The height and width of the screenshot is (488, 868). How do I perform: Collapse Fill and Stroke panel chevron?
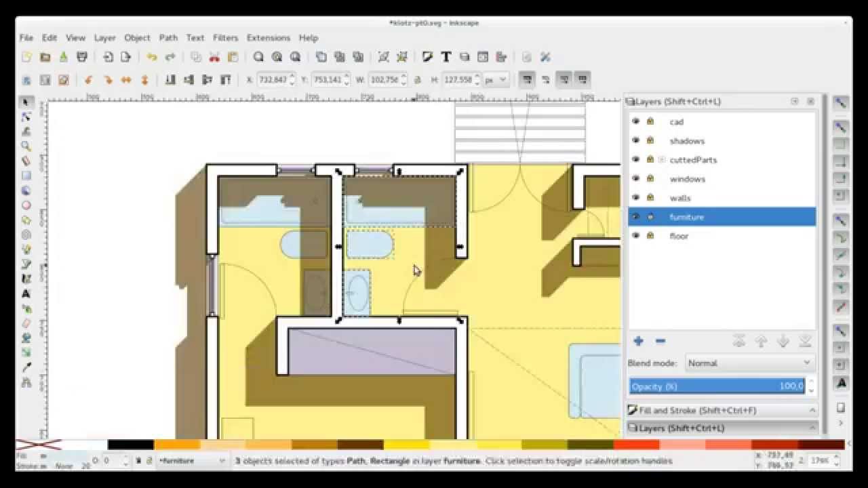(812, 410)
